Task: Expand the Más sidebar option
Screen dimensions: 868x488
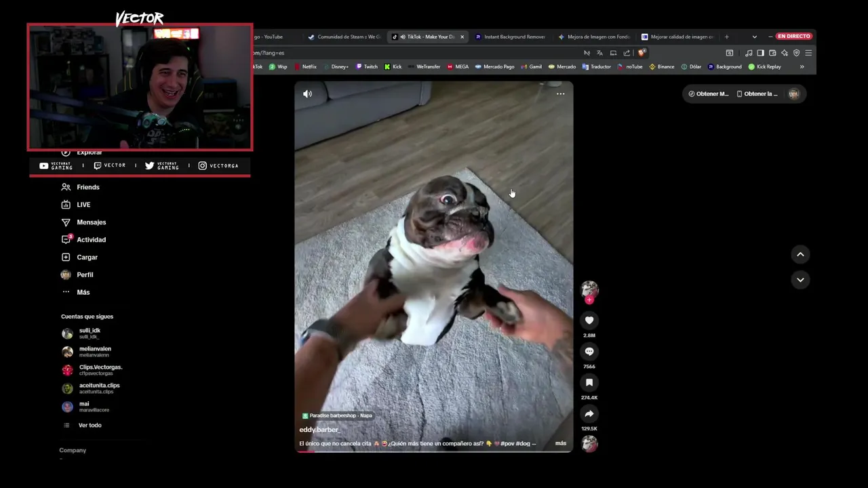Action: [x=75, y=292]
